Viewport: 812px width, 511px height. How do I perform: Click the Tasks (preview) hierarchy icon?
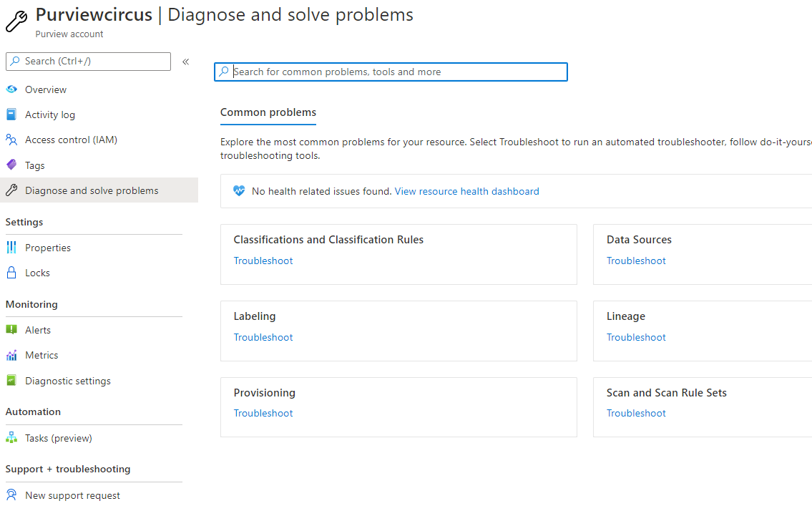coord(11,438)
